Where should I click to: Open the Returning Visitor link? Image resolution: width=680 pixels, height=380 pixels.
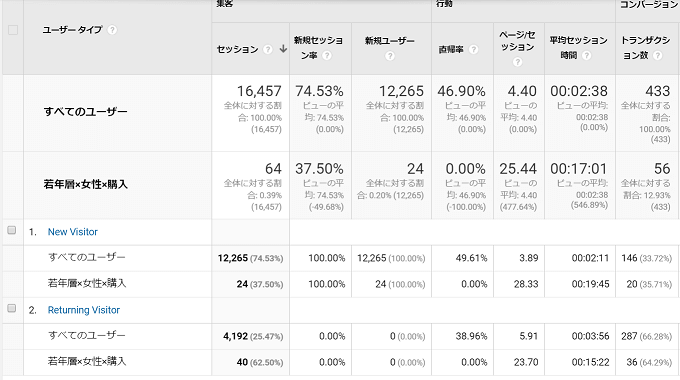(84, 310)
